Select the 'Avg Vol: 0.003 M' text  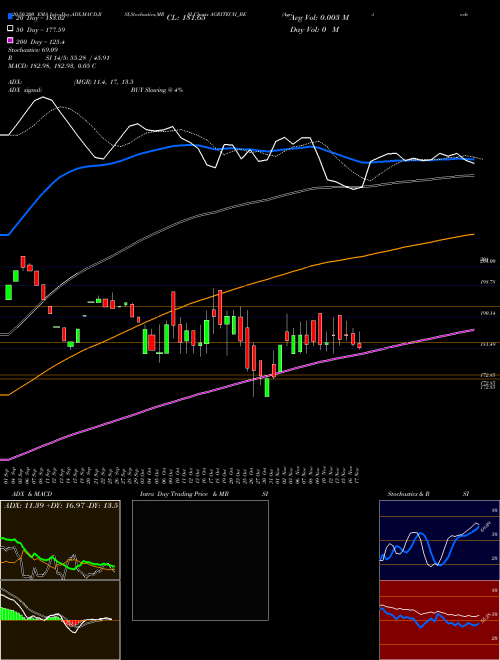coord(320,18)
